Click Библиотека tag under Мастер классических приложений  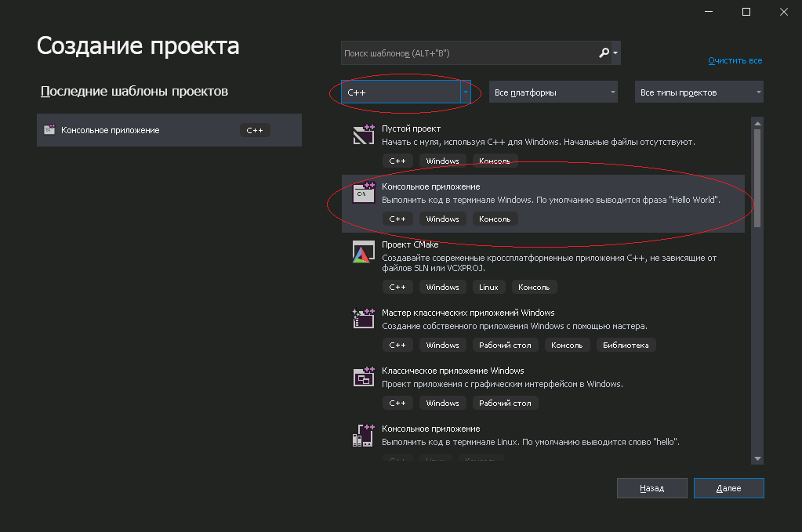click(x=626, y=346)
